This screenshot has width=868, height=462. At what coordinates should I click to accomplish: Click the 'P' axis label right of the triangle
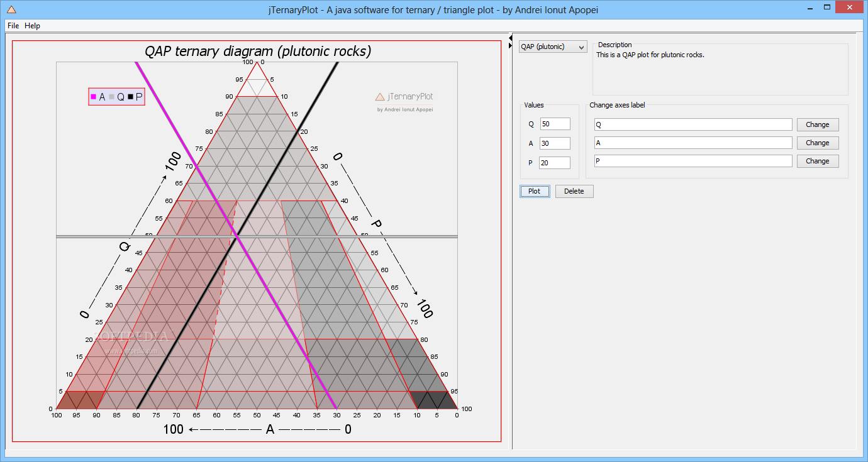click(x=376, y=223)
